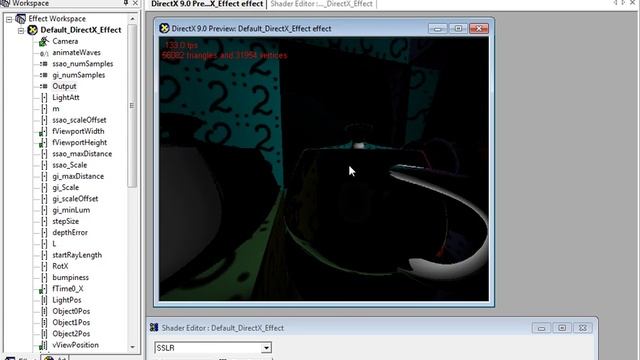
Task: Click the workspace tree scrollbar thumb
Action: click(132, 106)
